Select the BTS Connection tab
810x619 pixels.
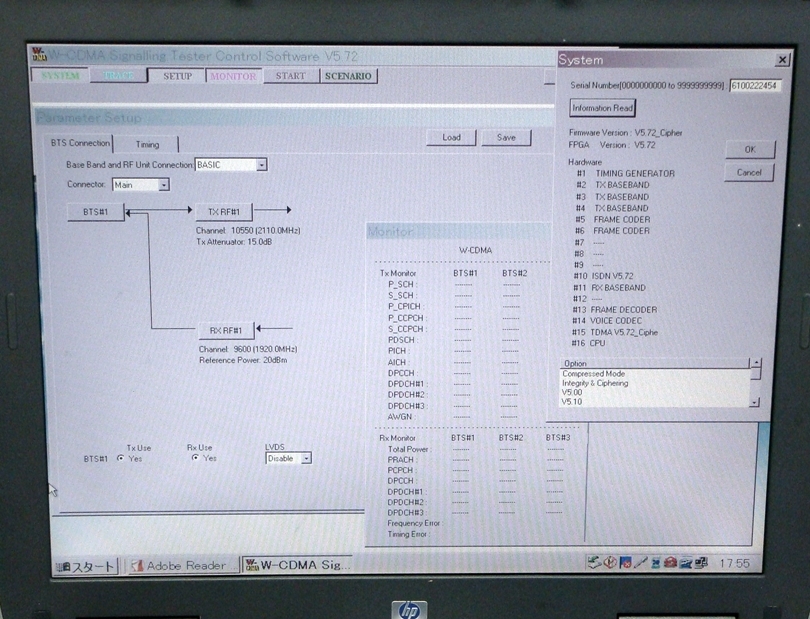(80, 143)
